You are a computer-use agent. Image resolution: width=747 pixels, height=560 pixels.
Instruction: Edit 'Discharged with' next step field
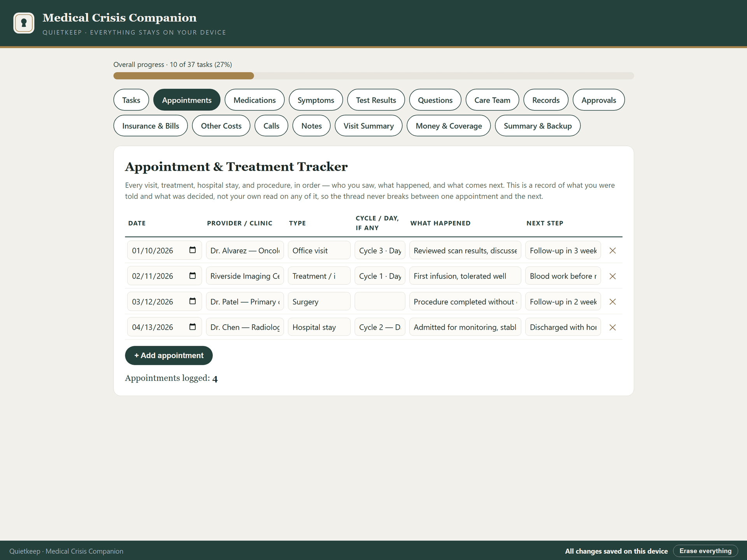[x=563, y=327]
